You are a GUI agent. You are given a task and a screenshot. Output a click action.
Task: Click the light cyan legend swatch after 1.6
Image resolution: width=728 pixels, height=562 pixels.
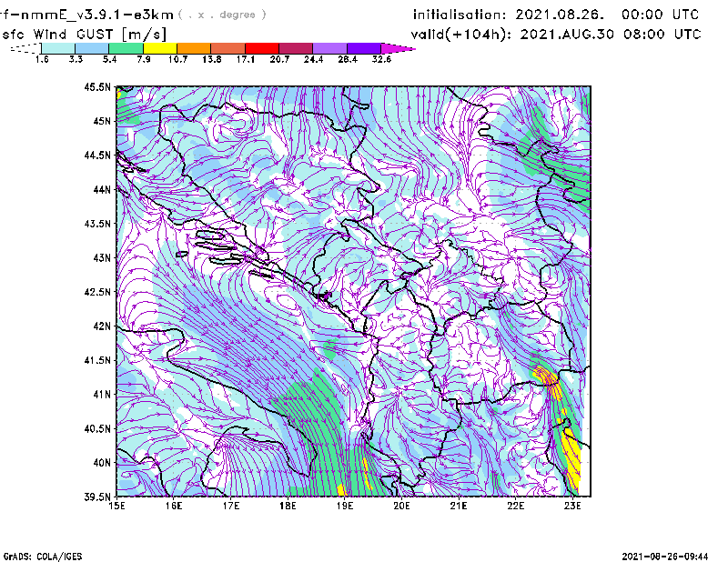coord(58,48)
